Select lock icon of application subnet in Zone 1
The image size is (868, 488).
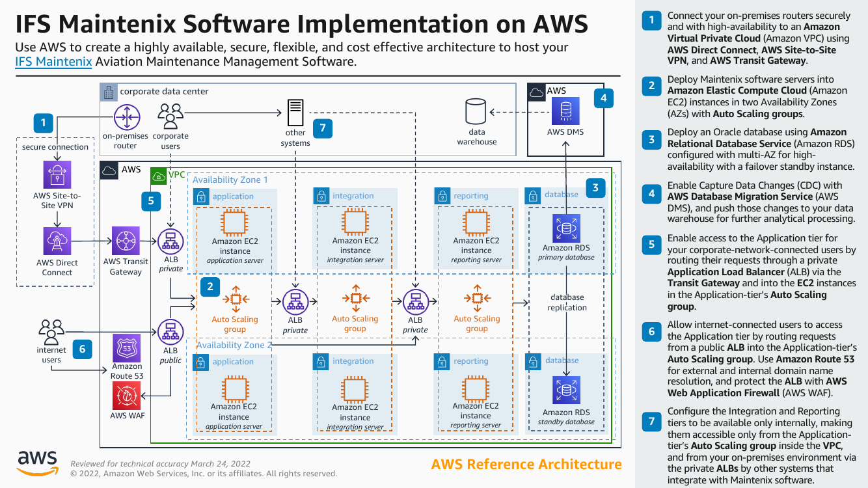pyautogui.click(x=201, y=196)
